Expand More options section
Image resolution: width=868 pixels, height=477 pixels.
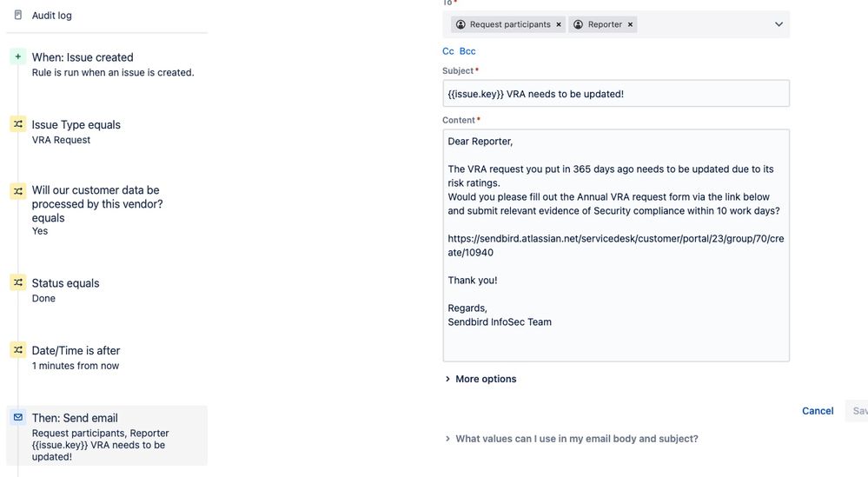pos(480,379)
